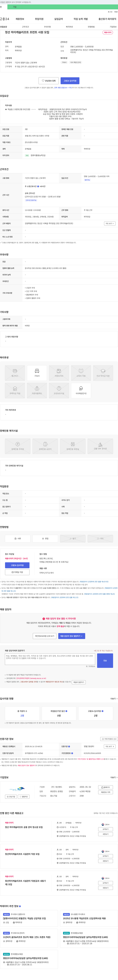
Task: Click the 메일로 질문하기 button
Action: point(79,682)
